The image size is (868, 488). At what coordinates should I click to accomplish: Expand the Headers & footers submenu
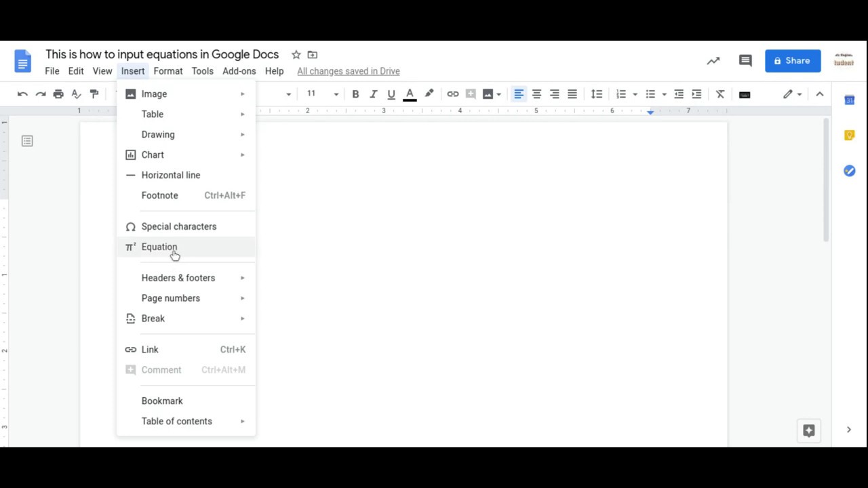[186, 278]
